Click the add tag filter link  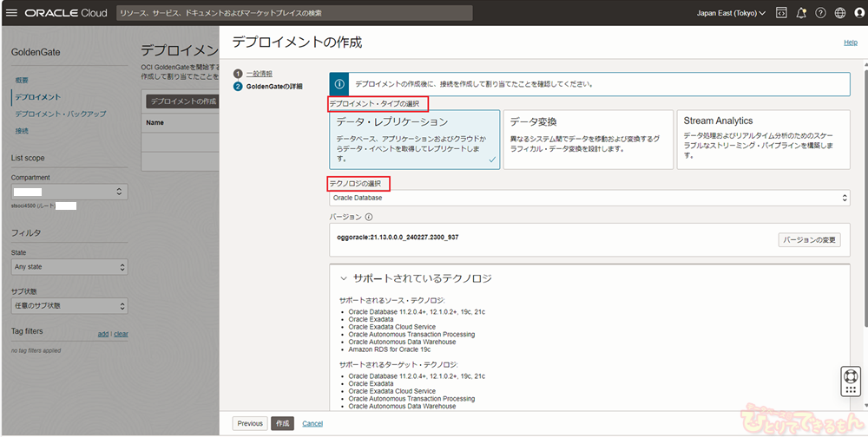coord(103,334)
